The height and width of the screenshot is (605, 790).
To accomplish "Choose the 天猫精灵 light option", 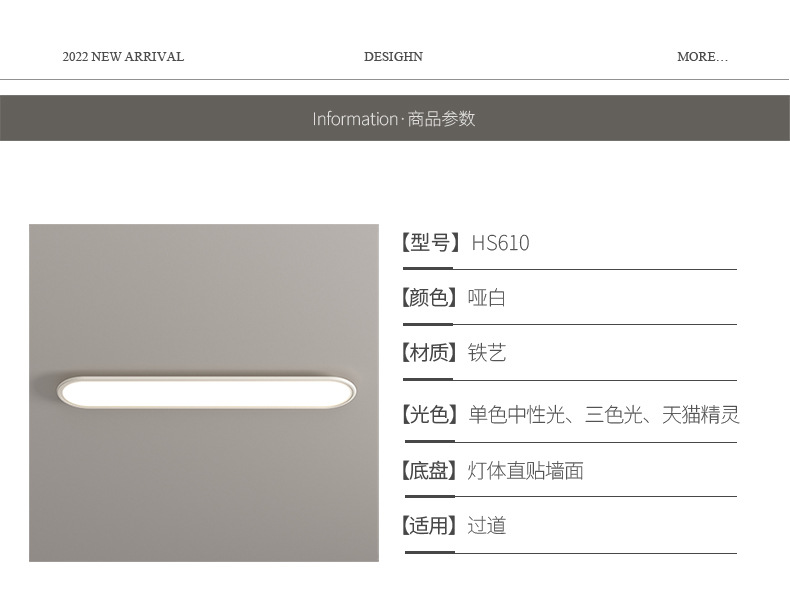I will pyautogui.click(x=700, y=415).
